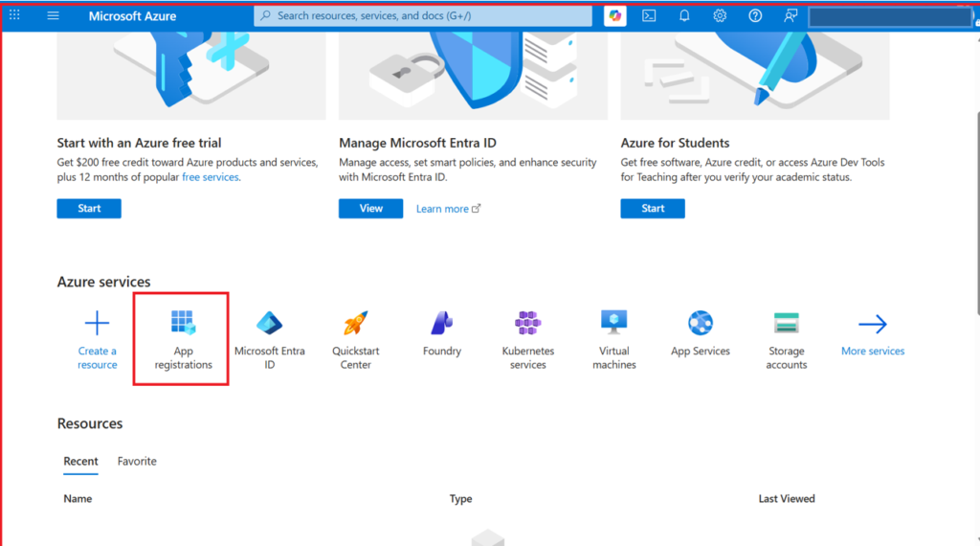Open App registrations service
980x546 pixels.
tap(183, 340)
